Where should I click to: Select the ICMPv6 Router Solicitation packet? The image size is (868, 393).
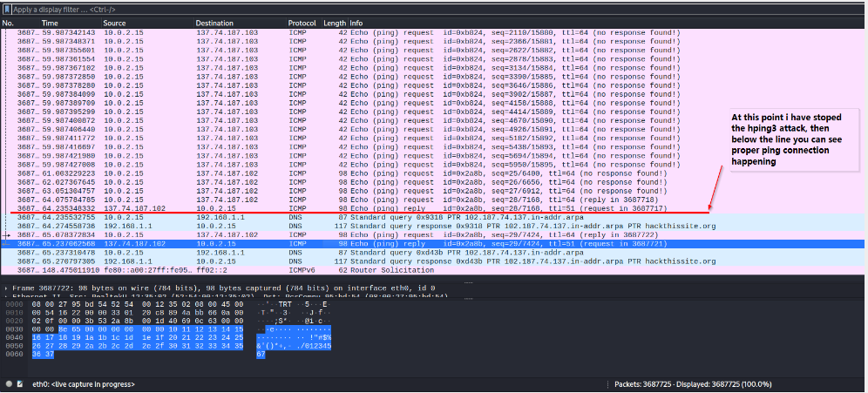tap(433, 270)
